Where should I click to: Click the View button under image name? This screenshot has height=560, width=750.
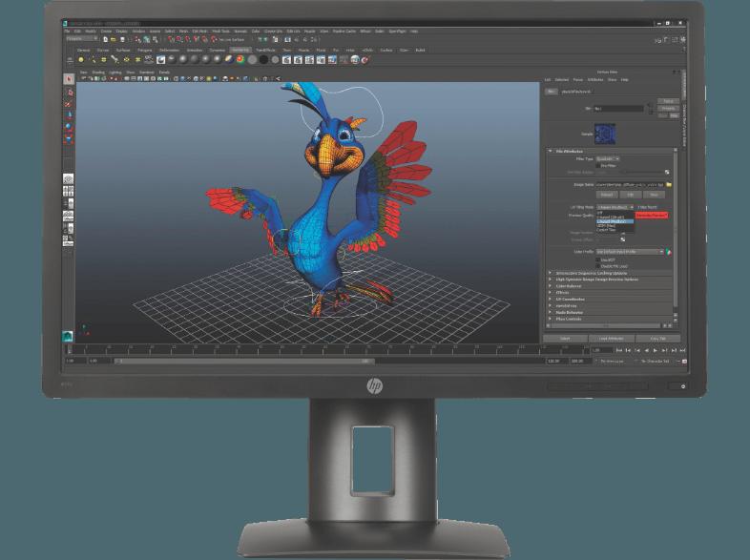pyautogui.click(x=654, y=195)
